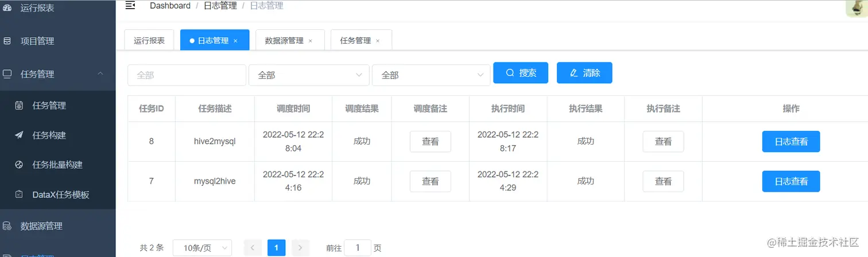View 执行备注 for task hive2mysql

click(663, 142)
